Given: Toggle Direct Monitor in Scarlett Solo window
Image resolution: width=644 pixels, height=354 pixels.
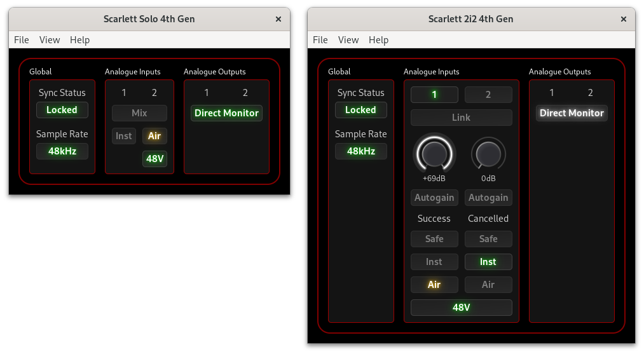Looking at the screenshot, I should (226, 113).
